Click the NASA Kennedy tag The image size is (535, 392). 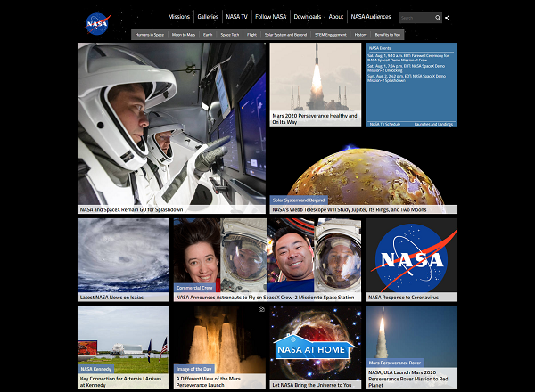[96, 369]
